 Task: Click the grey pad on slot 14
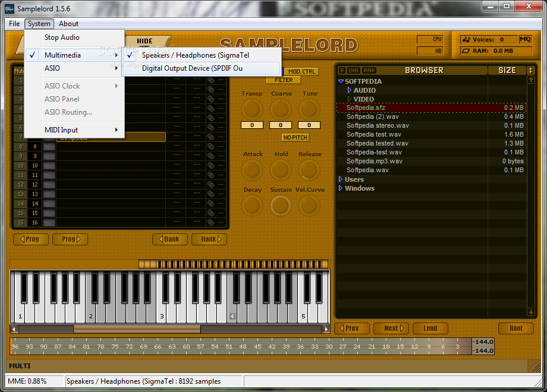click(49, 204)
